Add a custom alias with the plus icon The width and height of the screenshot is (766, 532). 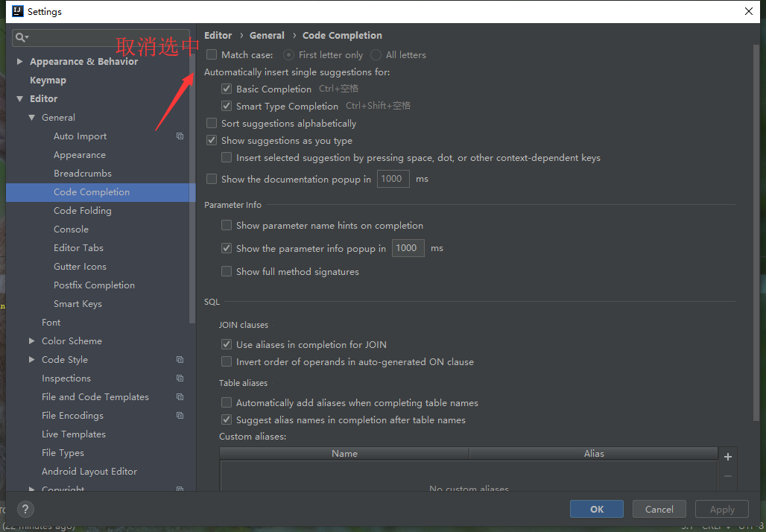click(728, 457)
